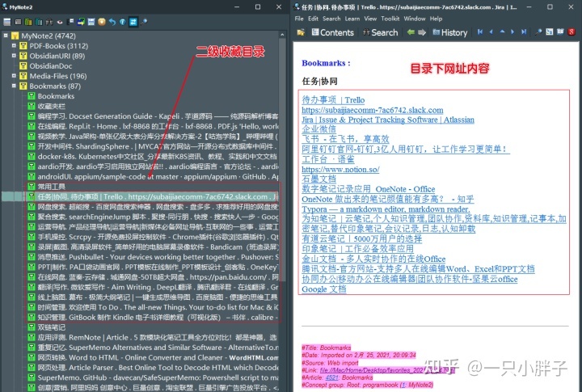Go to previous element with the blue left triangle
Screen dimensions: 582x392
(491, 32)
